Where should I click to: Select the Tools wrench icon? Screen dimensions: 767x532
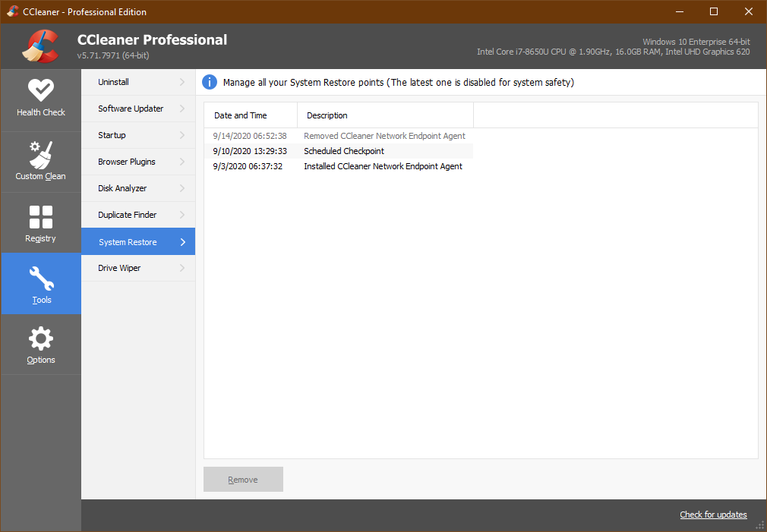(x=41, y=279)
